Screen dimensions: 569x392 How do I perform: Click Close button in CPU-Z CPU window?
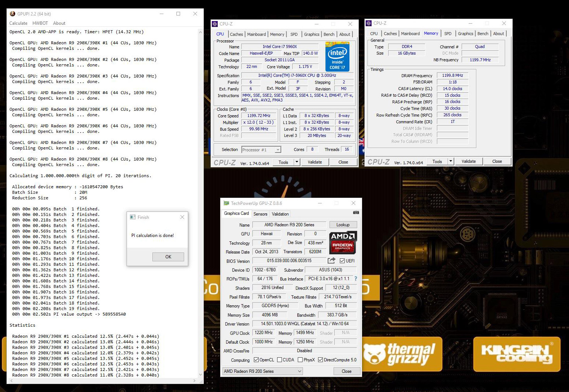343,162
